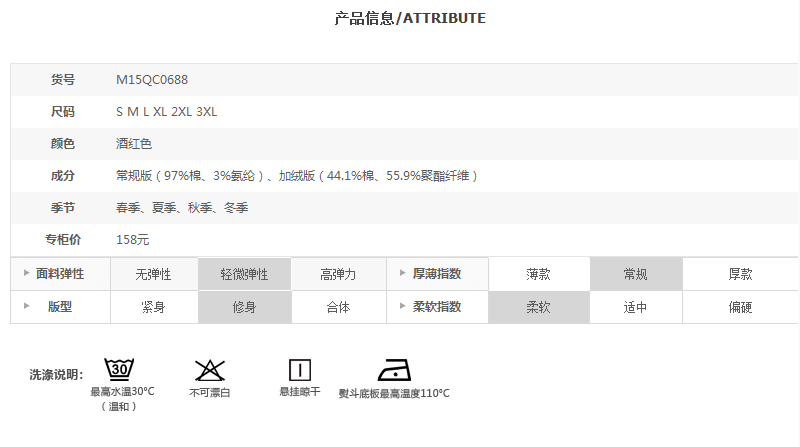
Task: Select the 轻微弹性 elasticity option
Action: coord(244,274)
